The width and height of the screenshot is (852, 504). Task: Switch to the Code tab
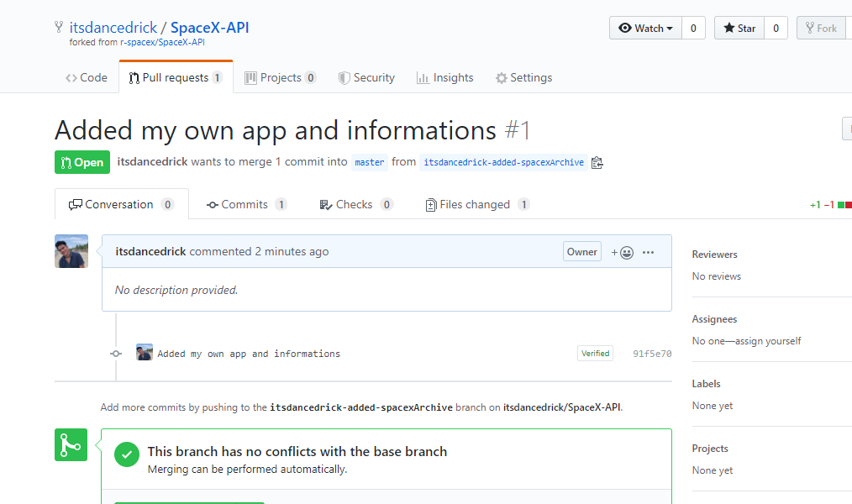tap(87, 77)
